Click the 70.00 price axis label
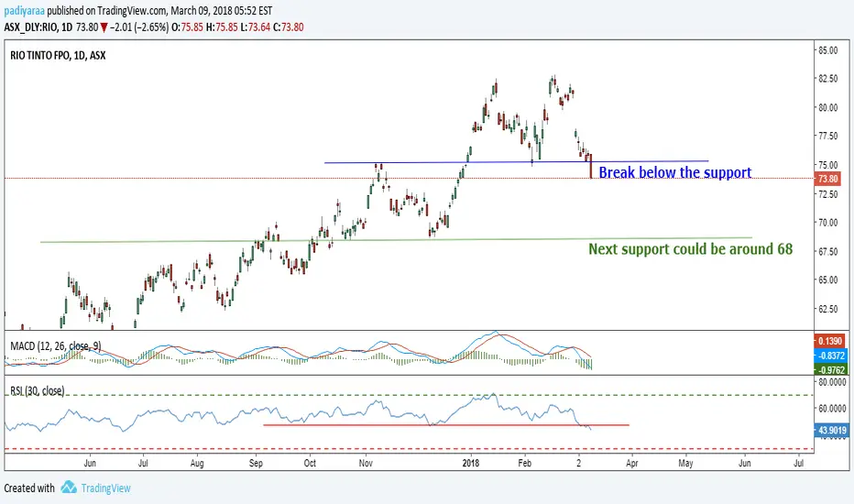Image resolution: width=854 pixels, height=504 pixels. pos(827,223)
